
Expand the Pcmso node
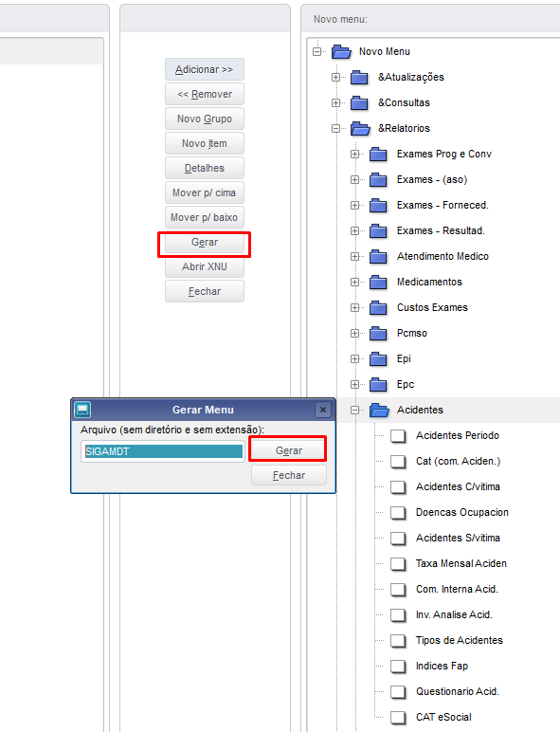pyautogui.click(x=355, y=334)
